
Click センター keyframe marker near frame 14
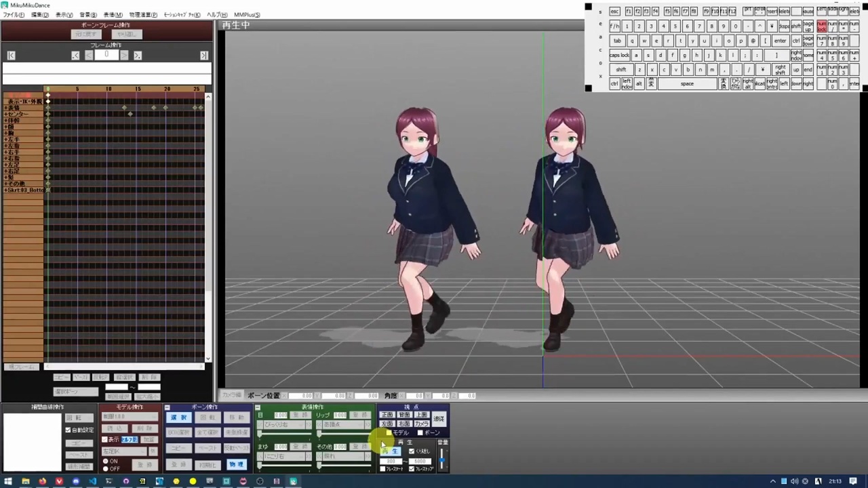point(130,114)
